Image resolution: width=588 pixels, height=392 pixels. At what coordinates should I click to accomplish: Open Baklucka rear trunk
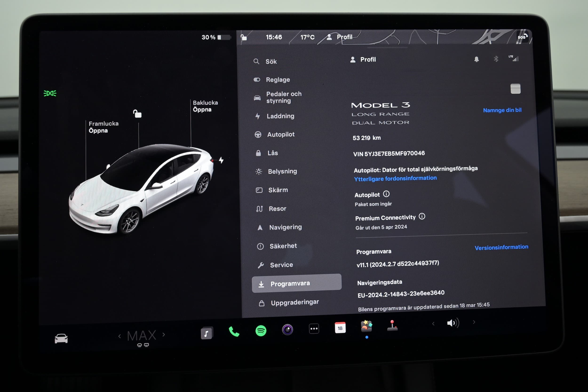point(205,106)
